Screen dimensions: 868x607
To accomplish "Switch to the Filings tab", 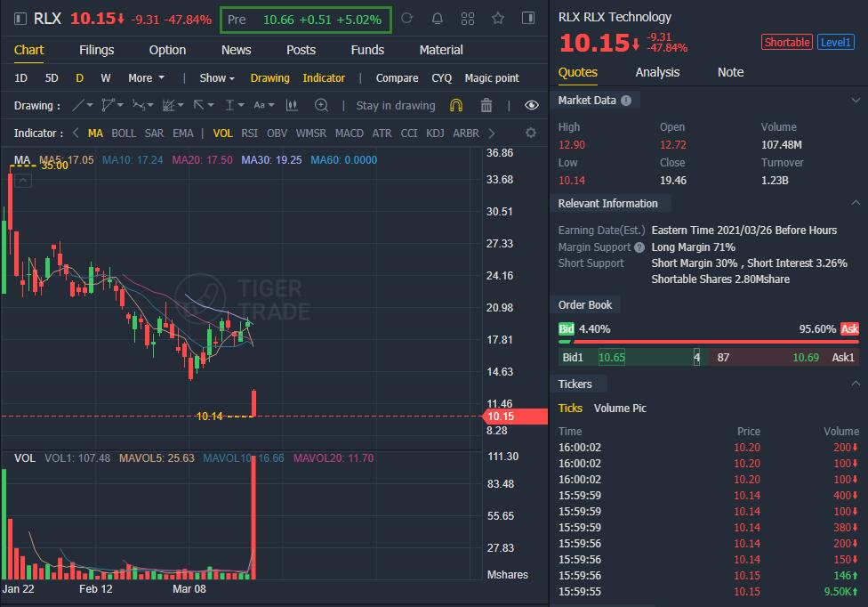I will [x=96, y=50].
